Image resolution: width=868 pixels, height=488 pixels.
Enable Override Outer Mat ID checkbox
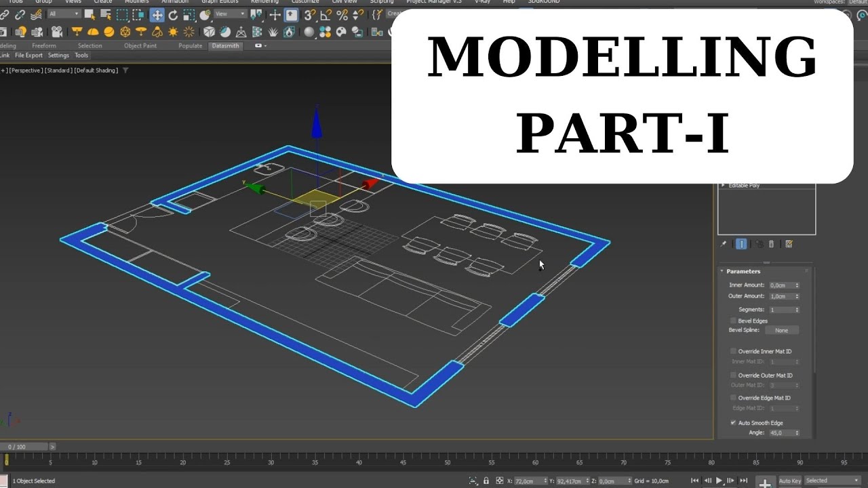tap(734, 375)
